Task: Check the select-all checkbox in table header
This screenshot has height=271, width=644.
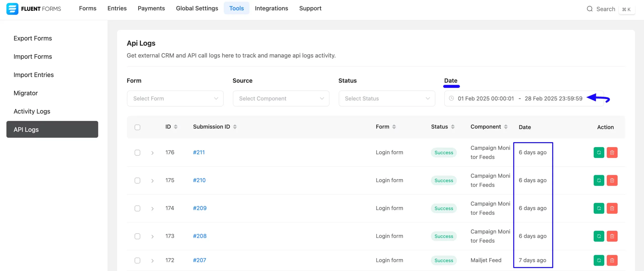Action: click(138, 127)
